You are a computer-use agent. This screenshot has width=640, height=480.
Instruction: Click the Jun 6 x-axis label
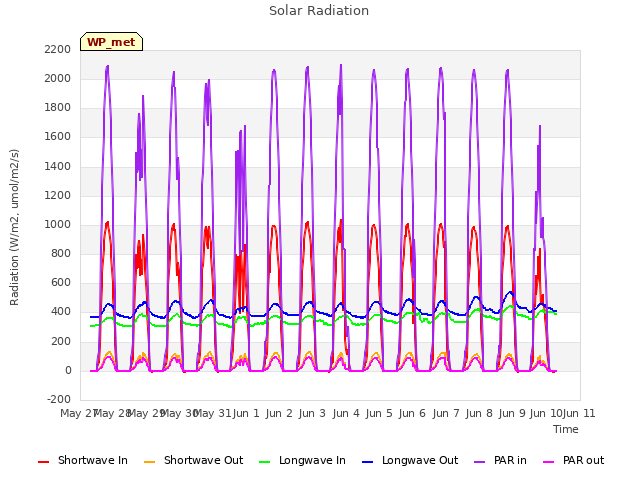412,413
